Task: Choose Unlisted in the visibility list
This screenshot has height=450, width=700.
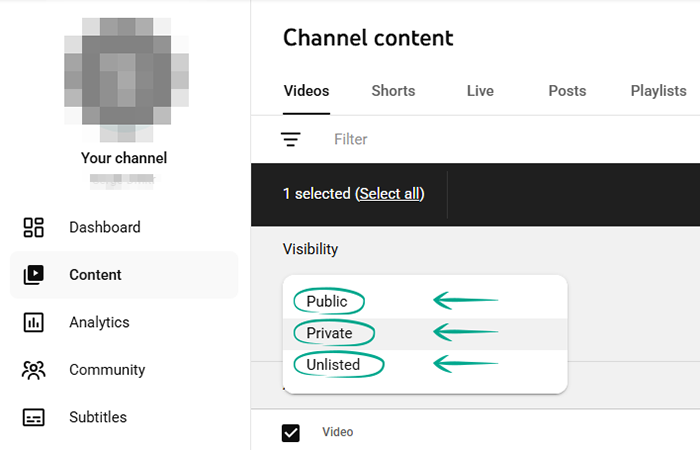Action: (333, 365)
